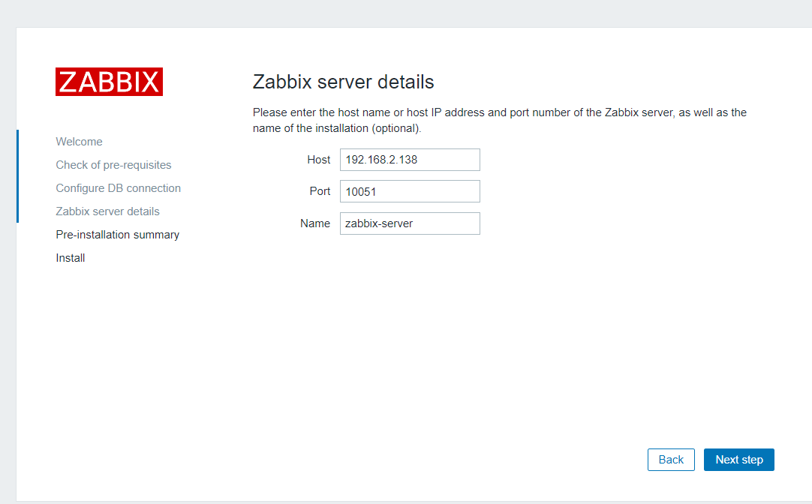Image resolution: width=812 pixels, height=504 pixels.
Task: Click the 'Please enter the host name' description
Action: tap(500, 121)
